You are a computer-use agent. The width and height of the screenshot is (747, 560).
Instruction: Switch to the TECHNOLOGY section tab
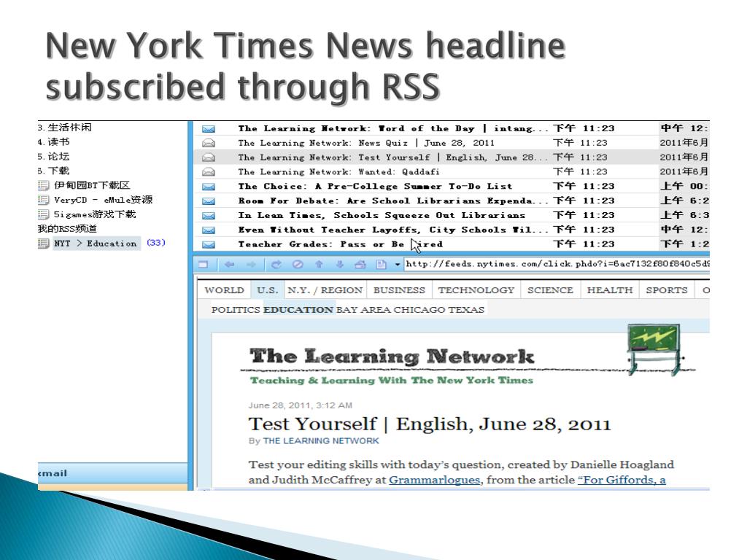pos(476,290)
